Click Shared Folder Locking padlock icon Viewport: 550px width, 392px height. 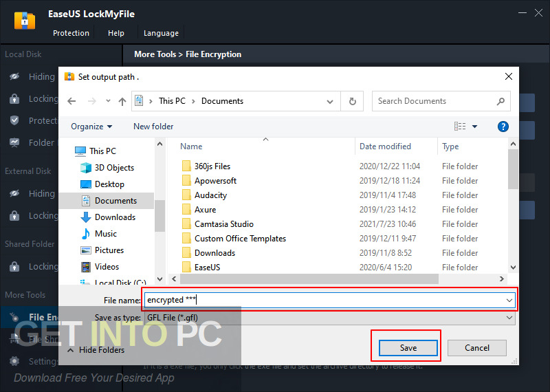point(14,266)
